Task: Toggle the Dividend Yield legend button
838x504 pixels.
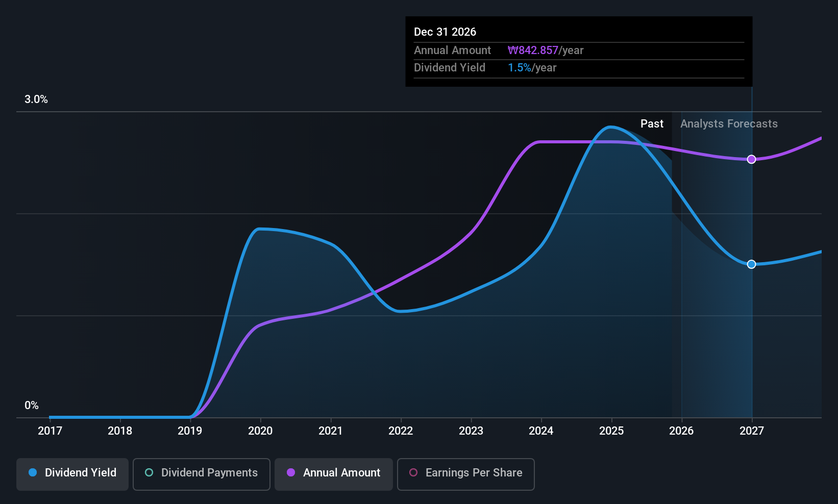Action: 72,474
